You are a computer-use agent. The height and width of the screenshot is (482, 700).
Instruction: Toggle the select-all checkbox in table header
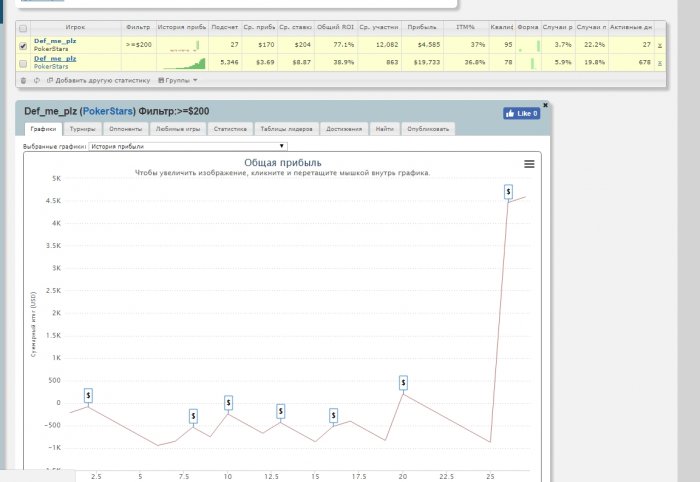click(x=23, y=28)
